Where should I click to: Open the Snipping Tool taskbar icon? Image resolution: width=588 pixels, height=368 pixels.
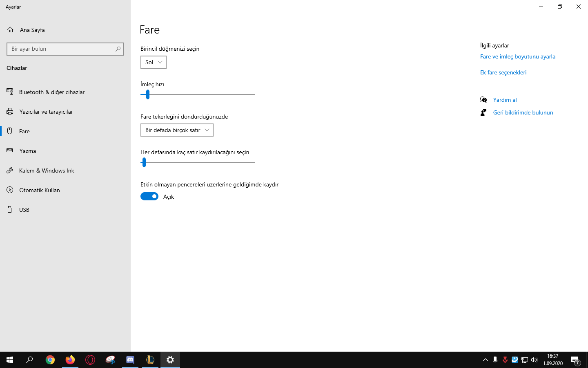pos(110,360)
